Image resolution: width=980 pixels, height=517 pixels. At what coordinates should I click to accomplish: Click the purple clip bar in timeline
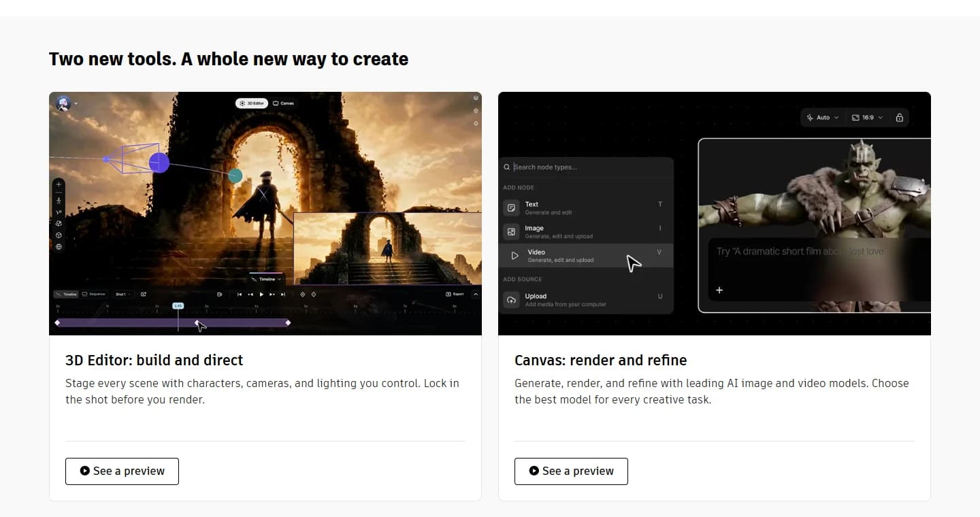(173, 322)
